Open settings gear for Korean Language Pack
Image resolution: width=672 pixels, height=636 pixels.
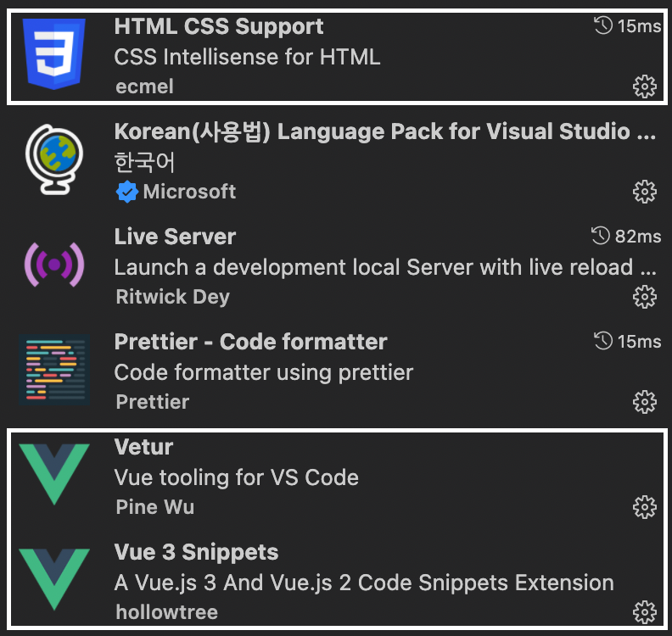tap(645, 192)
